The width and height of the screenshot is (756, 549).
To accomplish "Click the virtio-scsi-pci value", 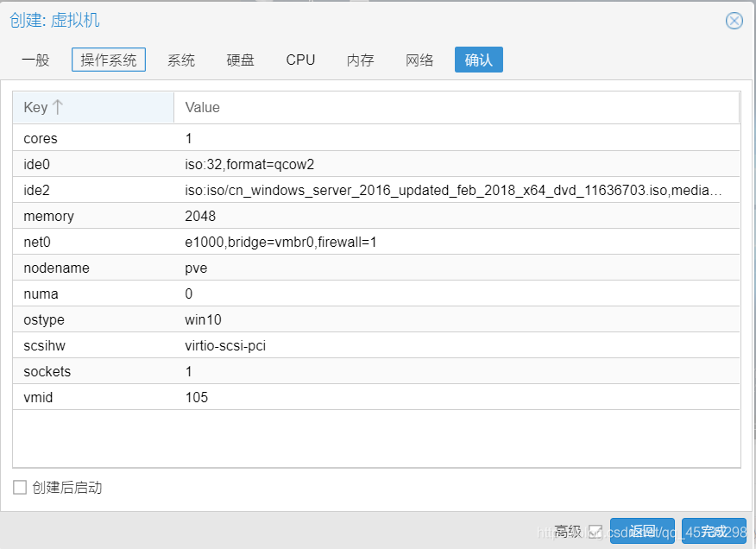I will tap(225, 345).
